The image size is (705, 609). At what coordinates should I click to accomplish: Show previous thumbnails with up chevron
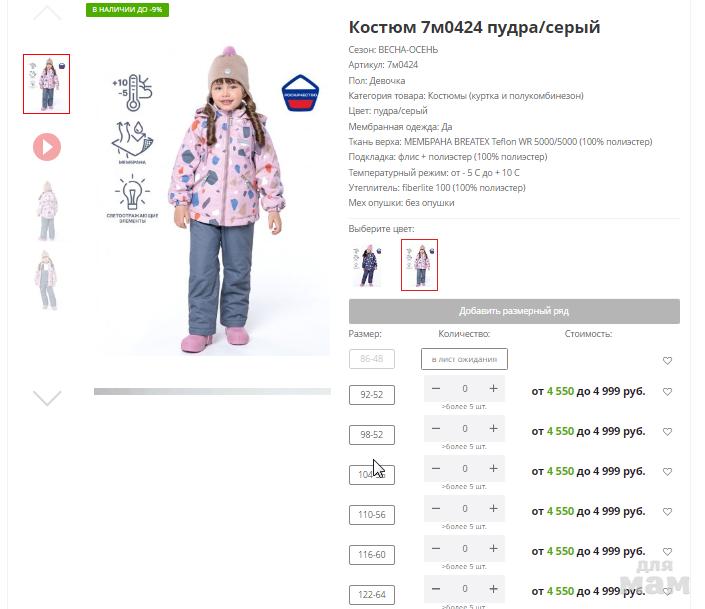click(x=47, y=13)
